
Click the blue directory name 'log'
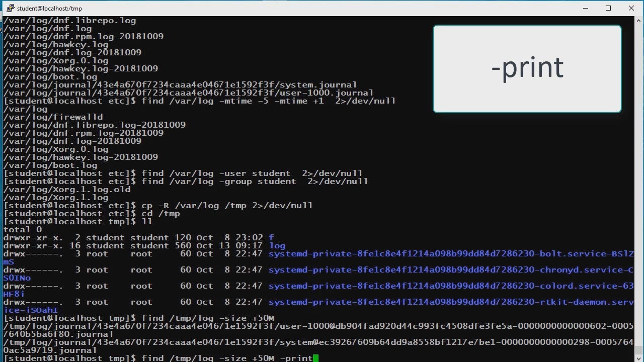click(277, 246)
